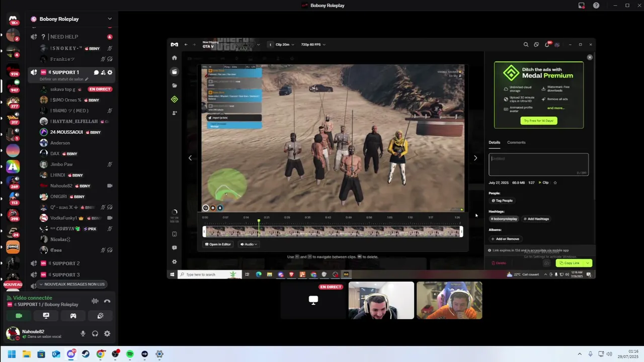
Task: Disconnect from the voice channel
Action: coord(107,301)
